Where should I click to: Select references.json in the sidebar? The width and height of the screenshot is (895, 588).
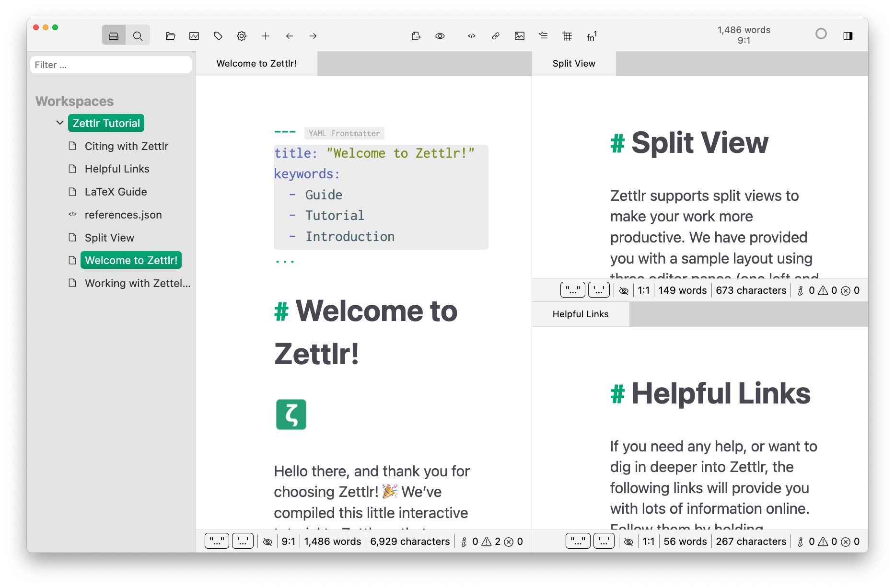click(123, 215)
